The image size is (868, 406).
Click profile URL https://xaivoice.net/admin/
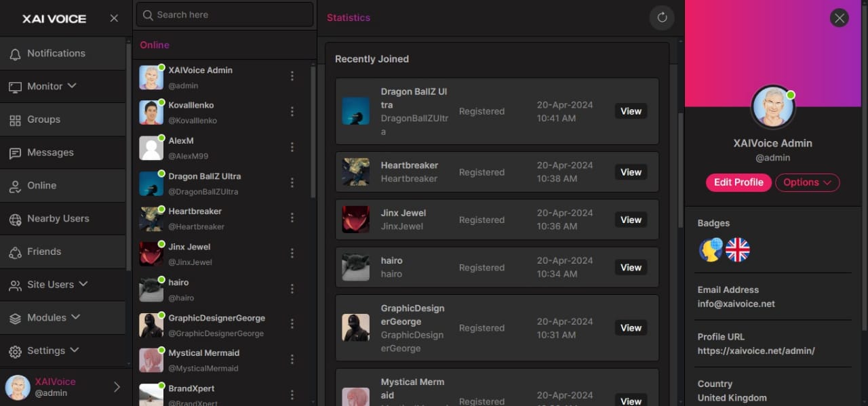point(756,350)
